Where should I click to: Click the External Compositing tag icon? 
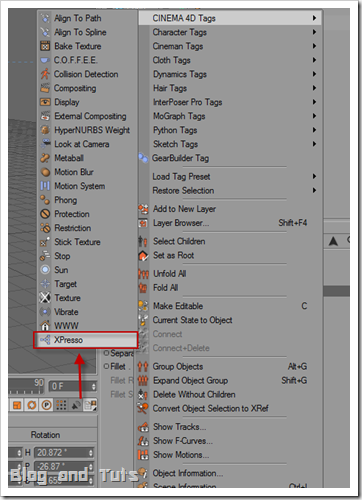pos(45,116)
